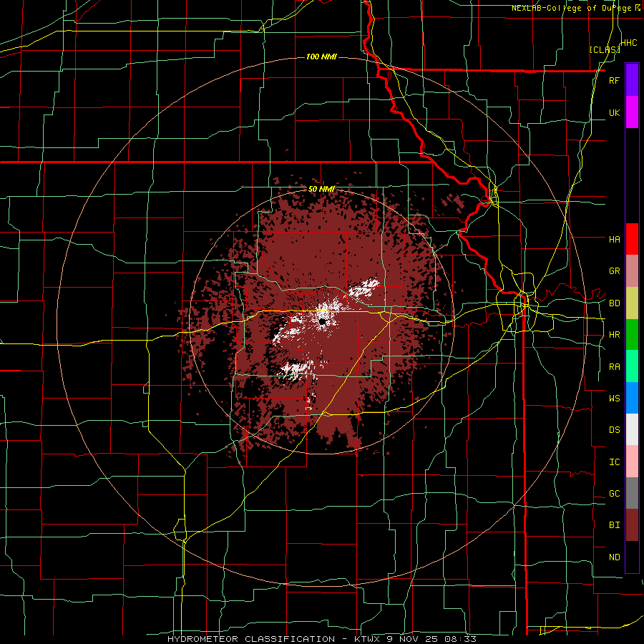Click the IC pink legend color swatch
The width and height of the screenshot is (644, 644).
point(632,462)
